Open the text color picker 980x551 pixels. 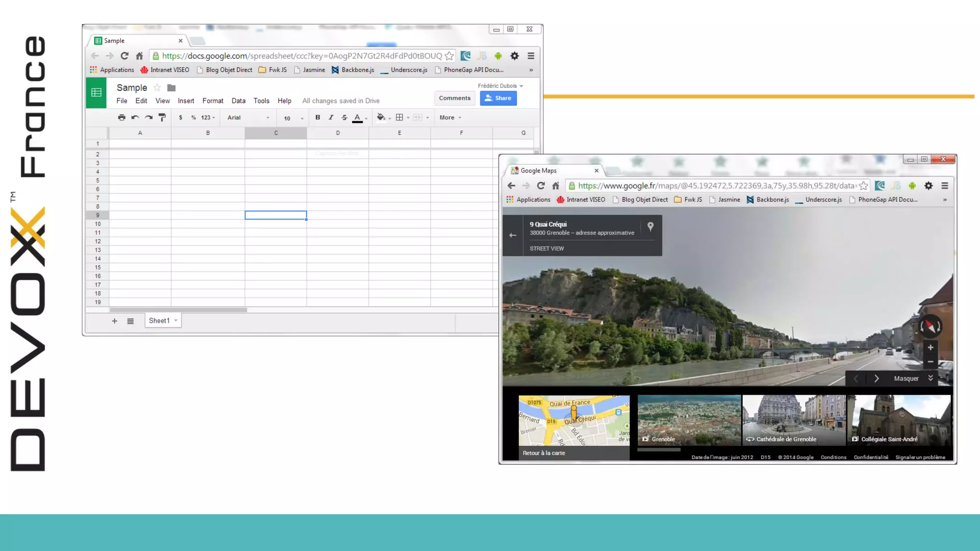(357, 117)
